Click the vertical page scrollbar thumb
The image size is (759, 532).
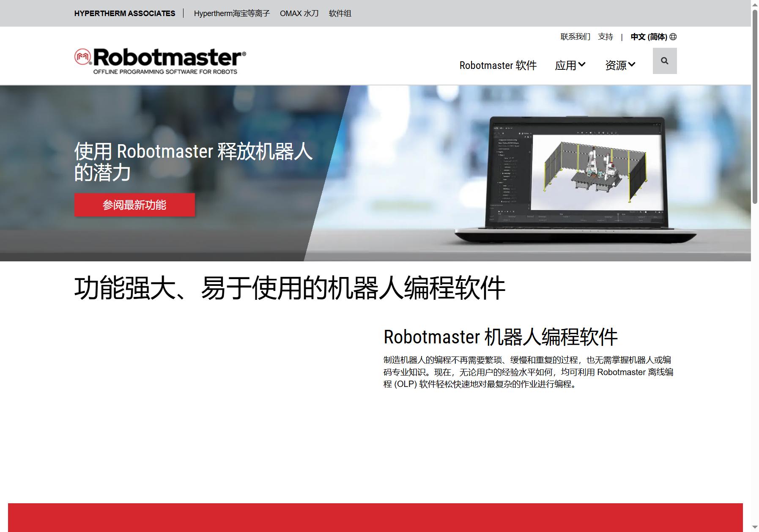755,106
